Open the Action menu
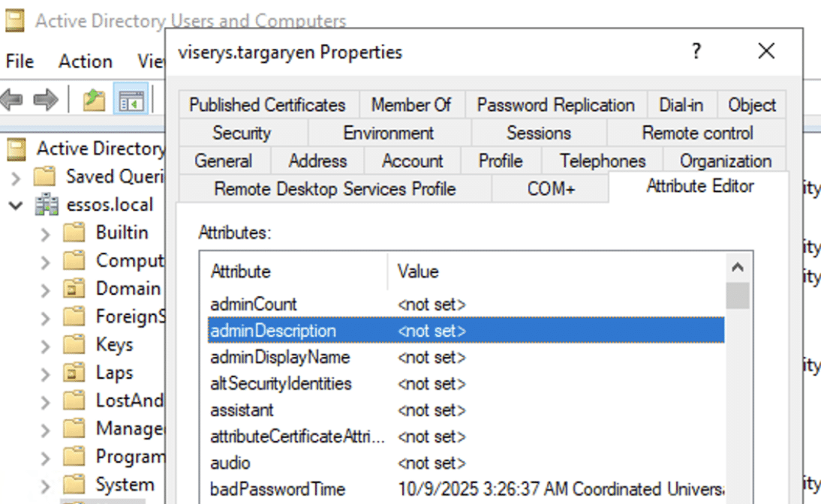821x504 pixels. pos(86,61)
